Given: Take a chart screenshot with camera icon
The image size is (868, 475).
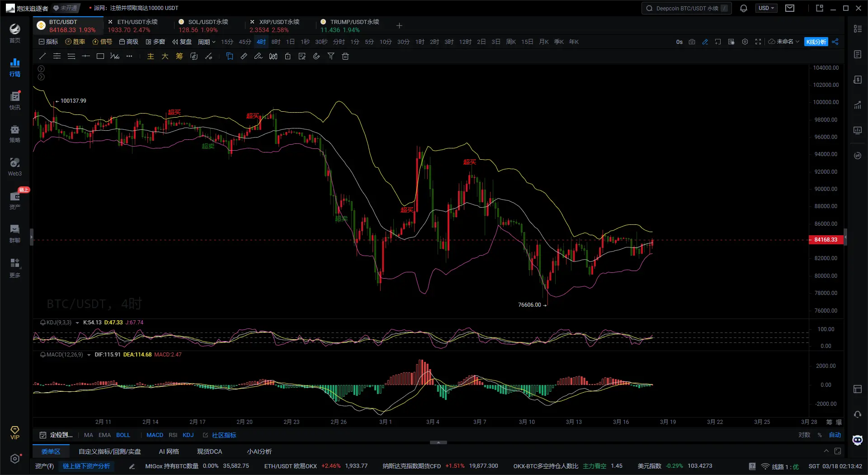Looking at the screenshot, I should pyautogui.click(x=692, y=42).
